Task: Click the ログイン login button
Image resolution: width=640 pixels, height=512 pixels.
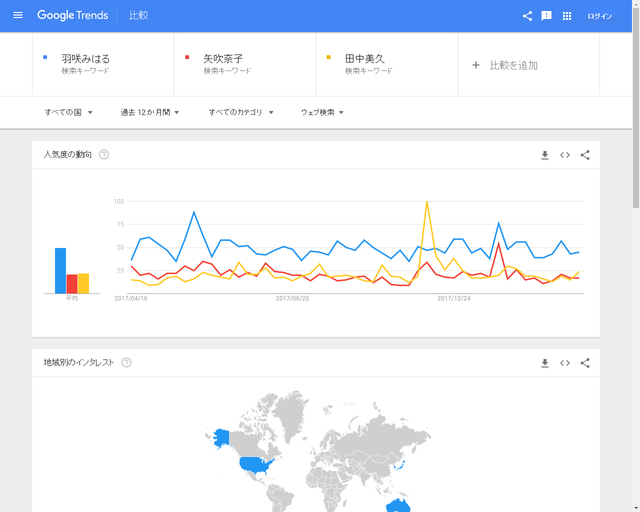Action: coord(600,16)
